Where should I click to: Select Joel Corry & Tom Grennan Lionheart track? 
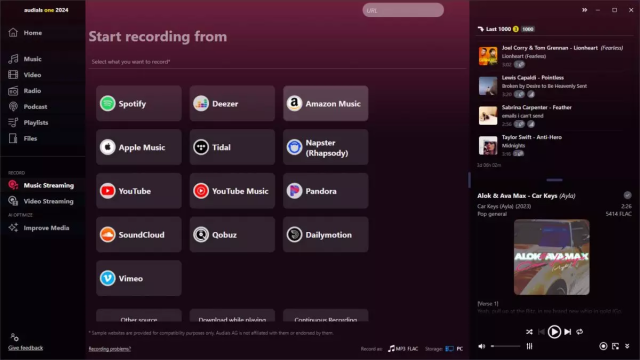pos(551,56)
